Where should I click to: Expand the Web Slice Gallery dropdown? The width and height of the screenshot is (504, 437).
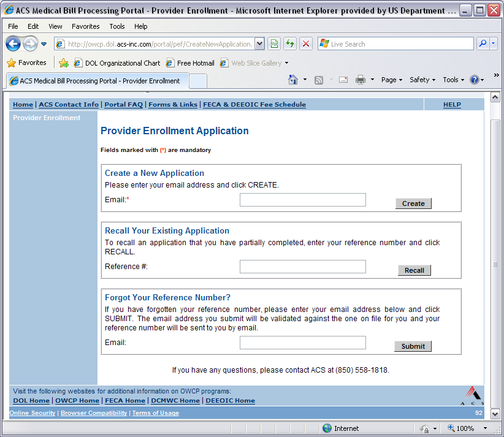(286, 63)
